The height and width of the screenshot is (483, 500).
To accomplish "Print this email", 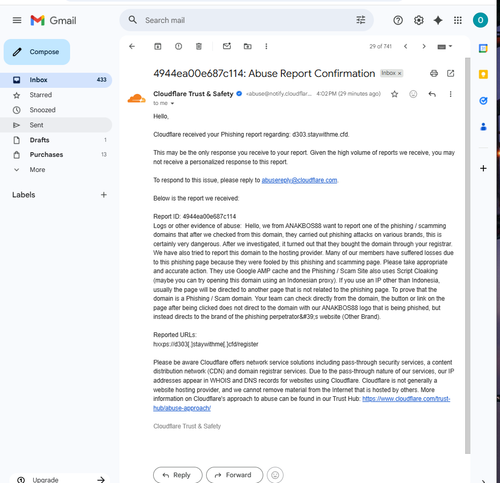I will click(x=434, y=73).
